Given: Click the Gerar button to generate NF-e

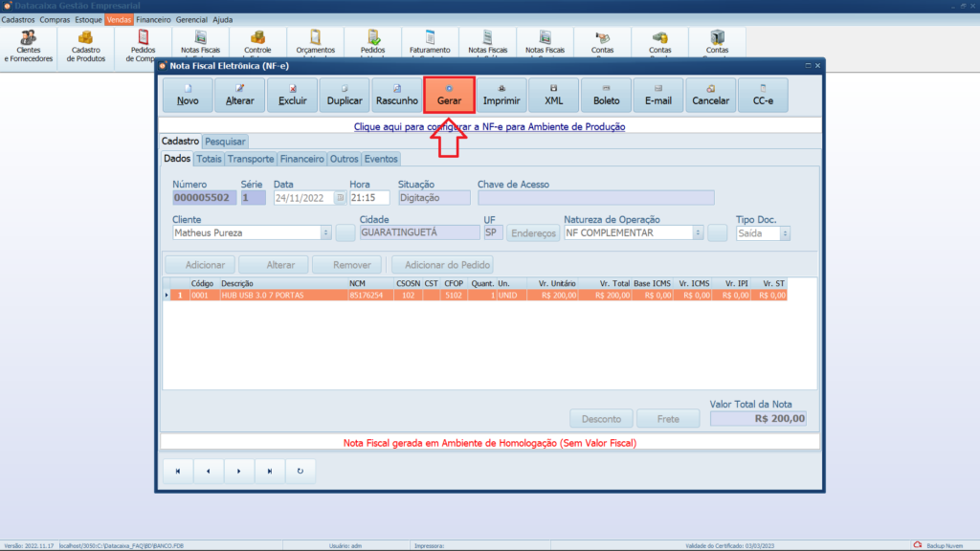Looking at the screenshot, I should pyautogui.click(x=449, y=96).
